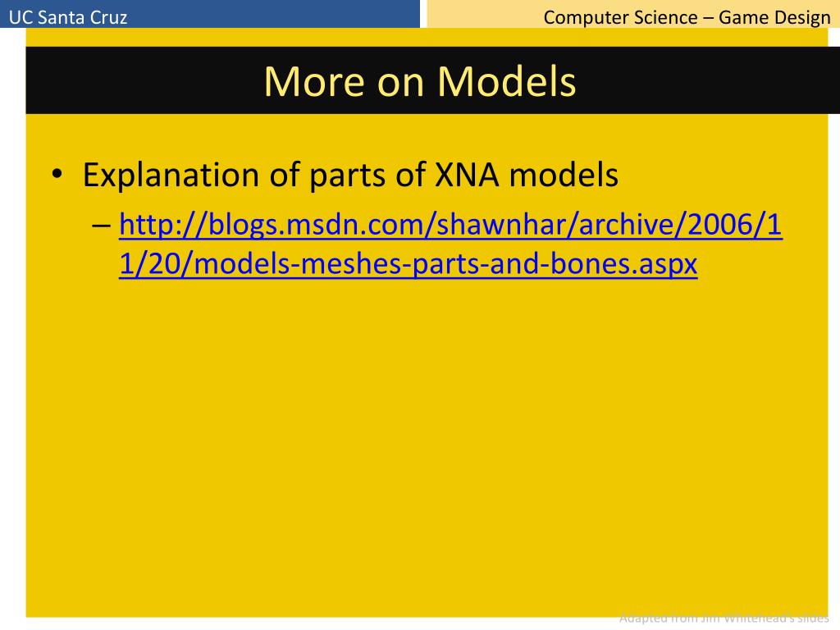Screen dimensions: 840x630
Task: Click the 'Adapted from Jim Whitehead's slides' footer
Action: pyautogui.click(x=724, y=619)
